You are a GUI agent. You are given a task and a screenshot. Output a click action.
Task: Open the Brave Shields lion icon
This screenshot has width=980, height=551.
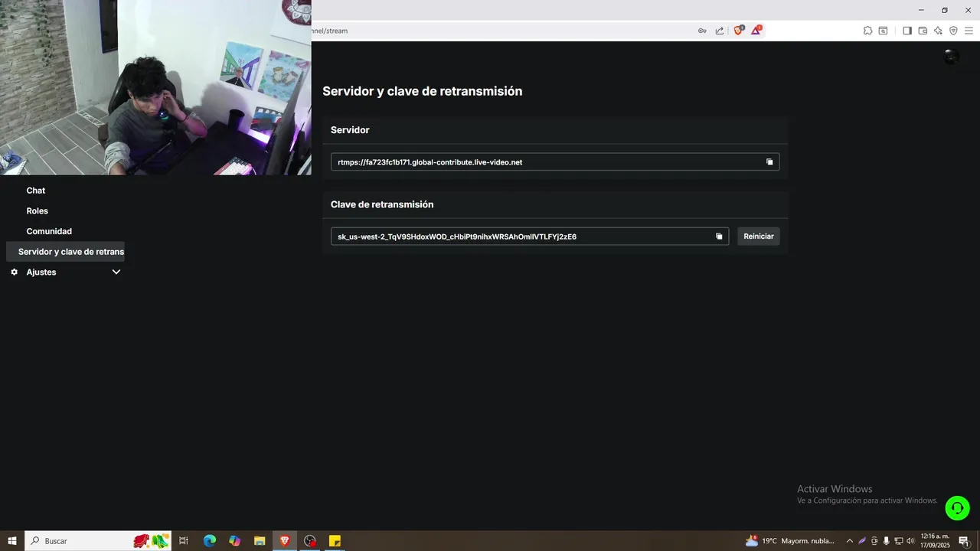[739, 31]
